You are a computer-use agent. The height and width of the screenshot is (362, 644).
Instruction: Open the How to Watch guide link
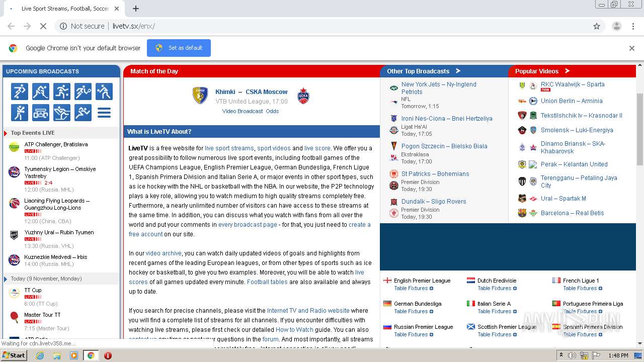pyautogui.click(x=294, y=330)
